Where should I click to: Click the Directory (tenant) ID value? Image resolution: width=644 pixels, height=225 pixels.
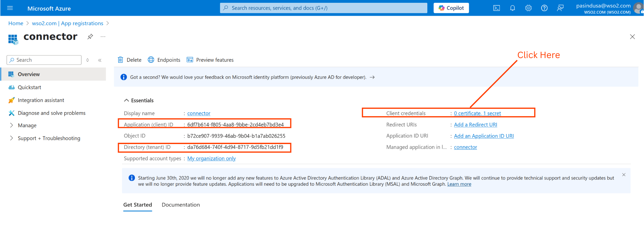(235, 147)
